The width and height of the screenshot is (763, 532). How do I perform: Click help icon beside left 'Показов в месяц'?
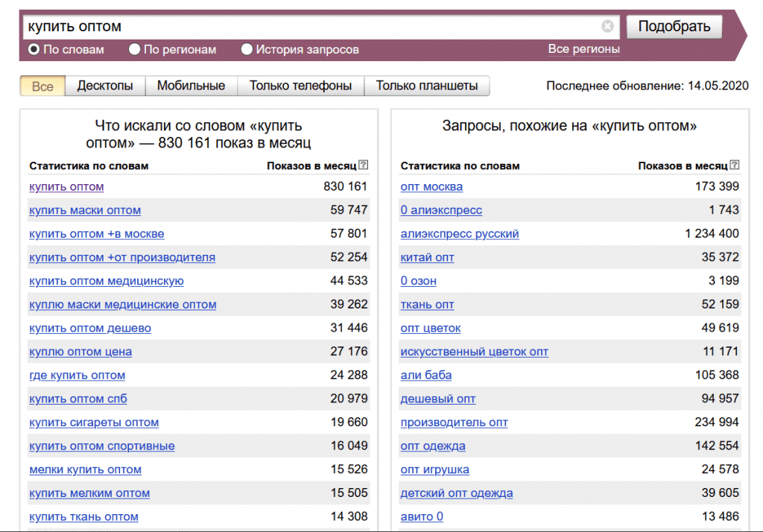(x=363, y=165)
